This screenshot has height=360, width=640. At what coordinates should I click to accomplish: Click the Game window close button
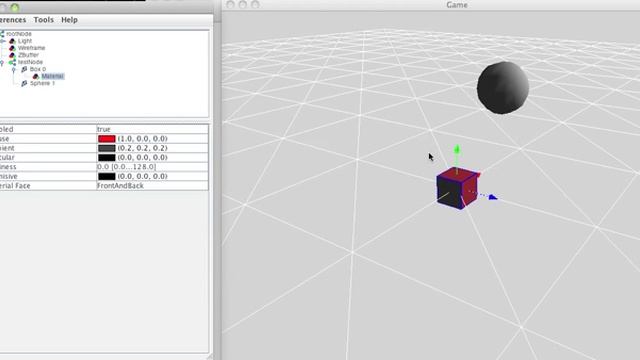[x=230, y=4]
